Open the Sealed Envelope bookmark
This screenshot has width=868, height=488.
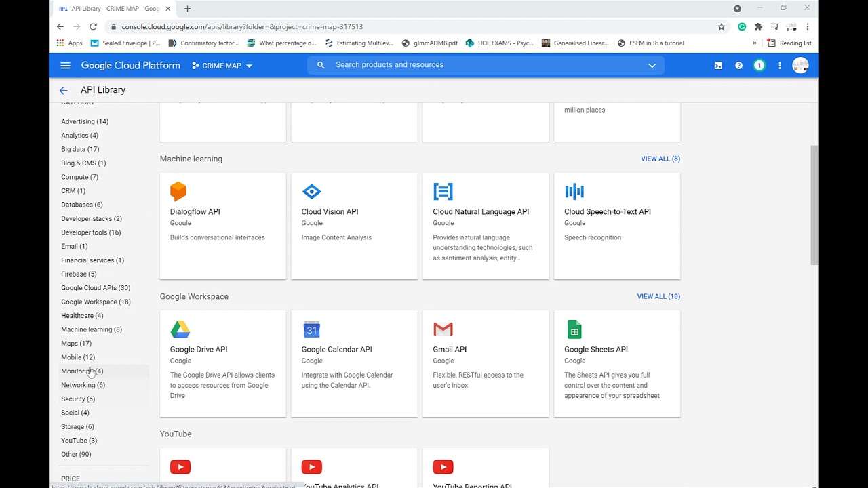point(126,43)
